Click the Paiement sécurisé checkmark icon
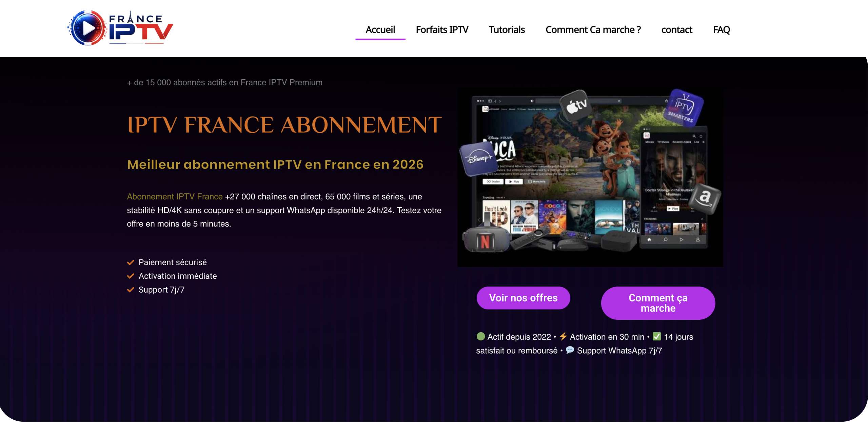This screenshot has height=422, width=868. [x=131, y=262]
